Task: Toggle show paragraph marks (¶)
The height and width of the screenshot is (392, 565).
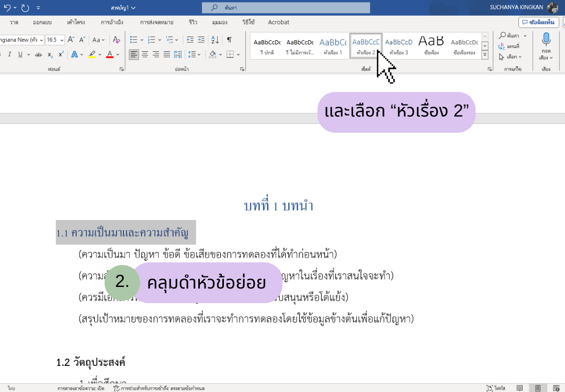Action: pos(230,40)
